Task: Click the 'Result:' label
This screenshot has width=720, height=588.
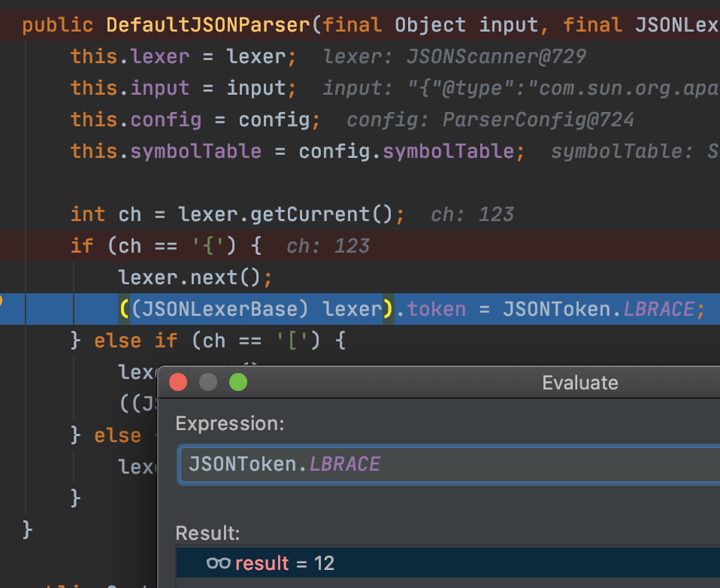Action: pyautogui.click(x=207, y=533)
